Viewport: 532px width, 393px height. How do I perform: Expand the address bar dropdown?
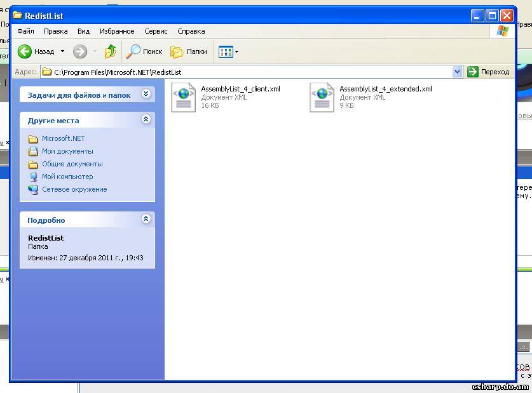click(x=458, y=72)
